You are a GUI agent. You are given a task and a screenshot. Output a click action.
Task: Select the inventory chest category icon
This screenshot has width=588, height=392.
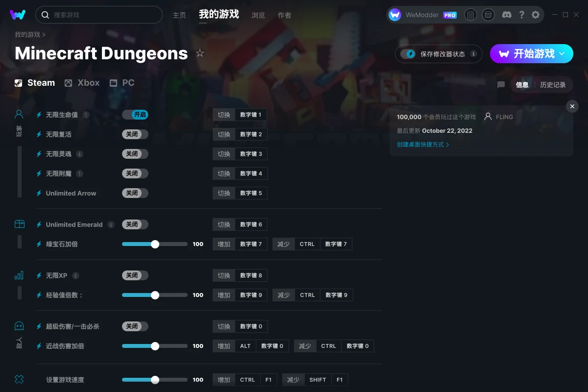pos(19,224)
